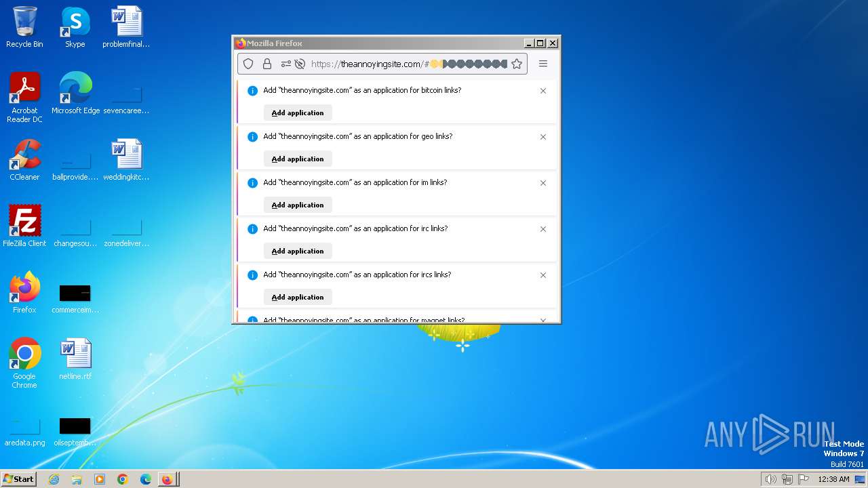Select the netline.rtf document
This screenshot has height=488, width=868.
(x=75, y=359)
